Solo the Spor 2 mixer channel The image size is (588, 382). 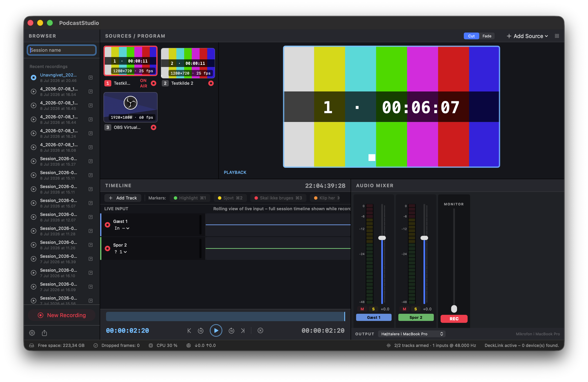click(x=416, y=309)
